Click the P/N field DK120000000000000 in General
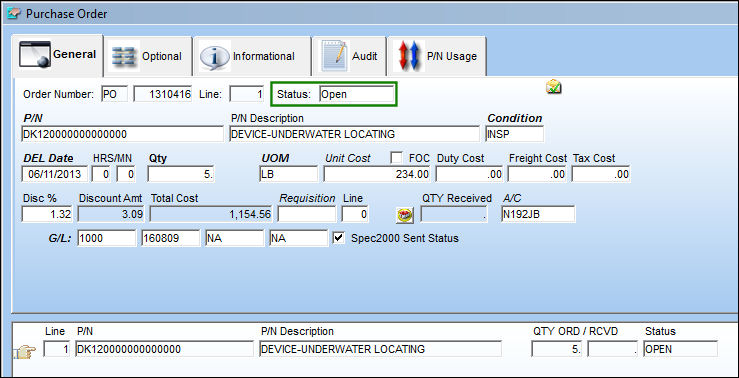Viewport: 739px width, 378px height. 123,134
